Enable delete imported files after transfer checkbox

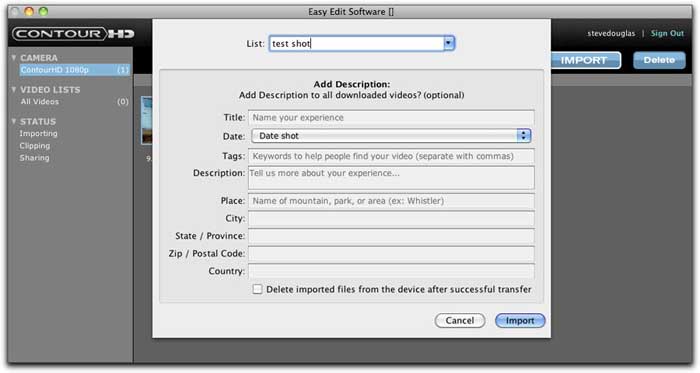[257, 289]
